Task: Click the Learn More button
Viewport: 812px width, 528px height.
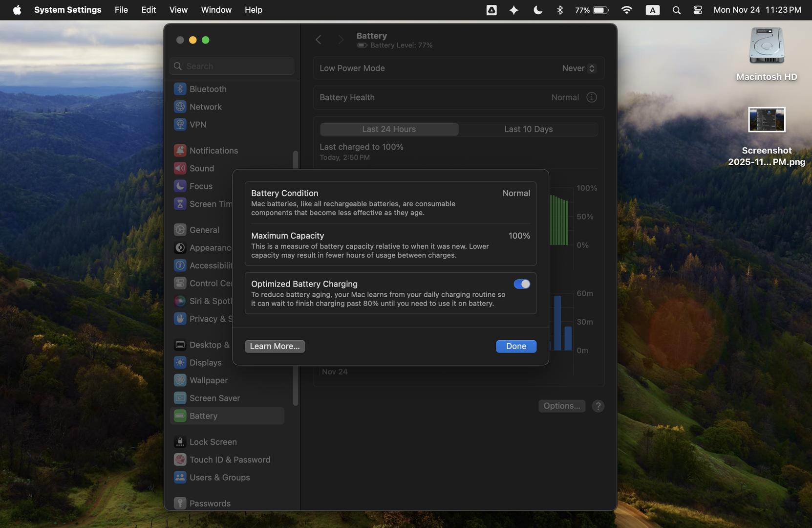Action: tap(275, 346)
